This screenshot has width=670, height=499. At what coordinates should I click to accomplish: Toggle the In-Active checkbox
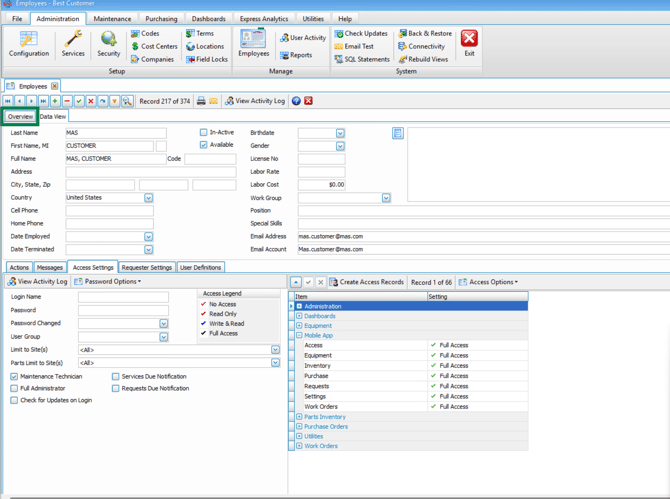point(203,132)
